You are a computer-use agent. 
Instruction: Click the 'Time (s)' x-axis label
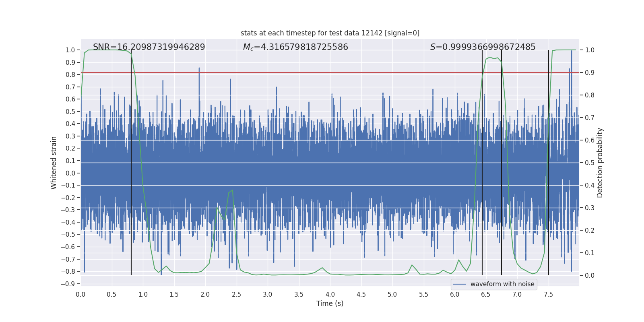[x=330, y=303]
